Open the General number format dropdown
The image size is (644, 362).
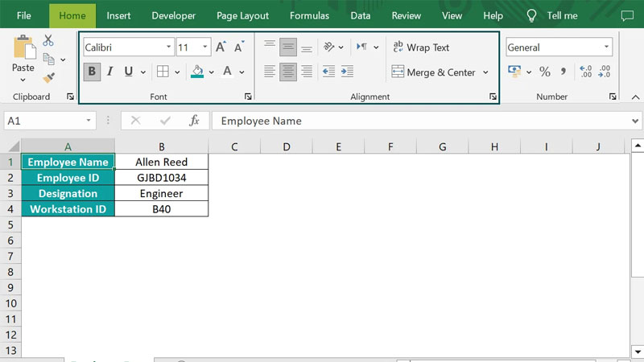[606, 47]
